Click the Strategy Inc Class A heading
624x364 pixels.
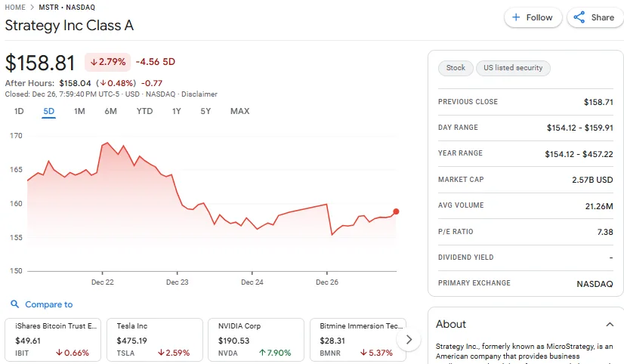tap(70, 26)
